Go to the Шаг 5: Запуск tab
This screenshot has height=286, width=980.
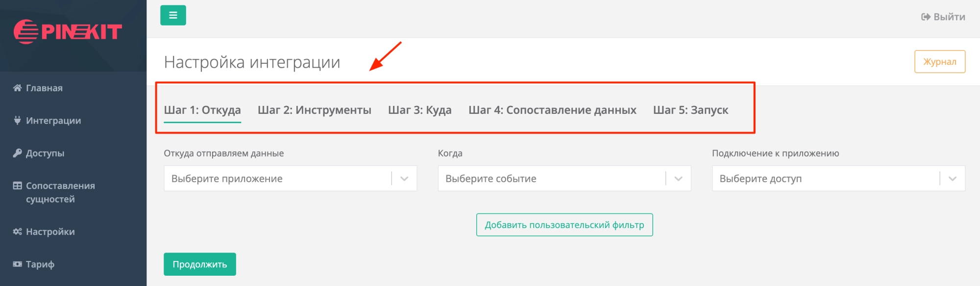click(x=690, y=110)
